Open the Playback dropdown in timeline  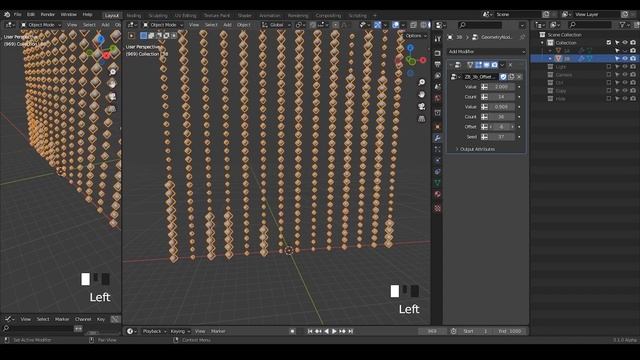point(154,331)
